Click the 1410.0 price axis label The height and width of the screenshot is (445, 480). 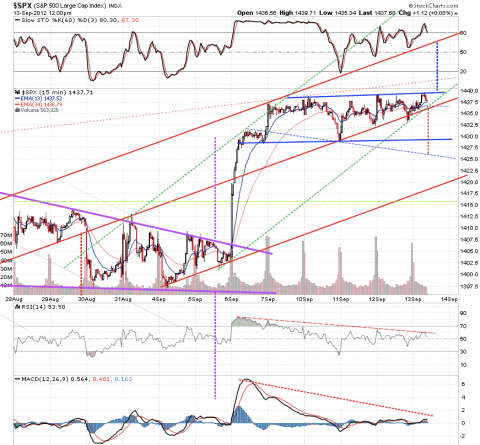click(x=470, y=228)
